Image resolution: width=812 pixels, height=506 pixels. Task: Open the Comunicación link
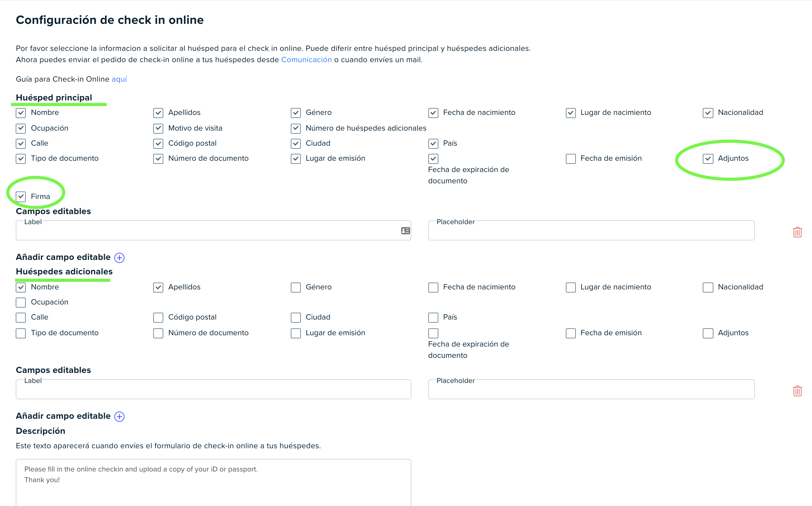tap(306, 60)
